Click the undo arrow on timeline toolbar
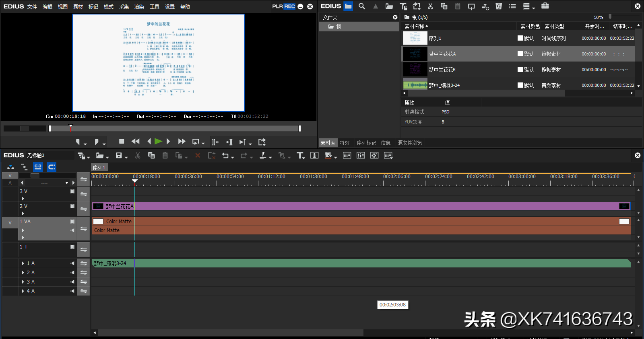 click(x=225, y=156)
